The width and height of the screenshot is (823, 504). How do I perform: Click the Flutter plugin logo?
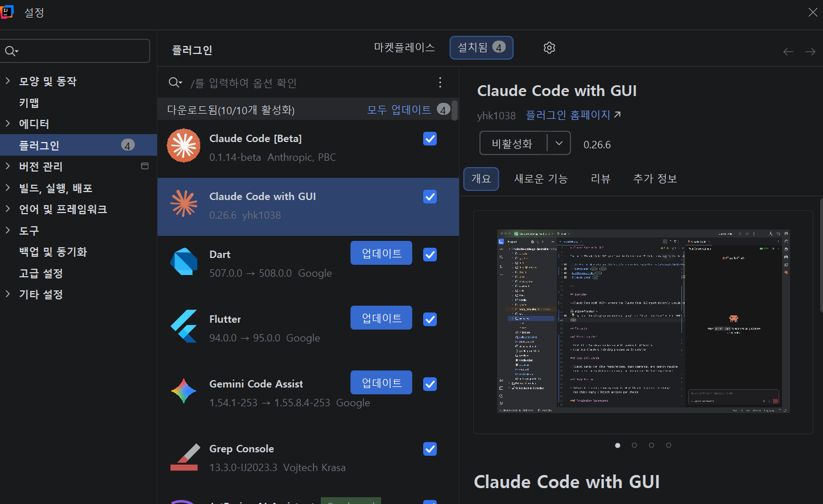(x=184, y=326)
